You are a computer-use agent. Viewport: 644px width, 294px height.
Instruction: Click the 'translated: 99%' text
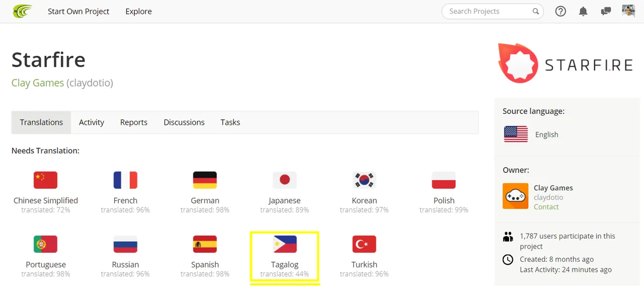coord(444,210)
